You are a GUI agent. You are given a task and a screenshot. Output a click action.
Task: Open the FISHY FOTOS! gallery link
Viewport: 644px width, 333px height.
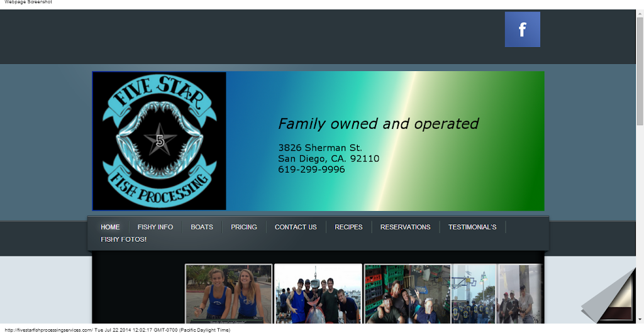(x=124, y=239)
